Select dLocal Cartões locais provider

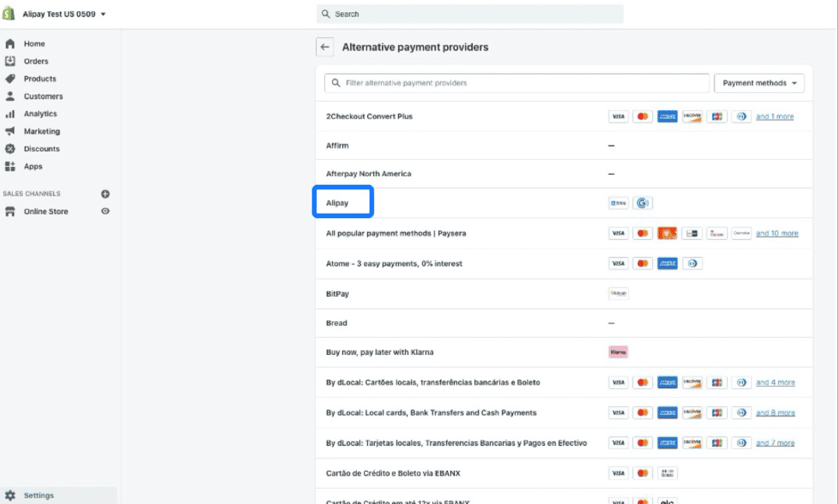point(432,382)
